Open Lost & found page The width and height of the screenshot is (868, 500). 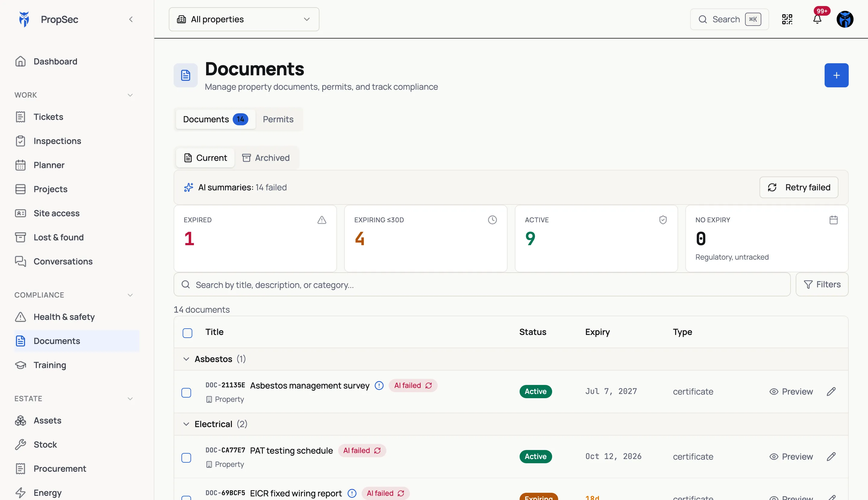coord(77,237)
